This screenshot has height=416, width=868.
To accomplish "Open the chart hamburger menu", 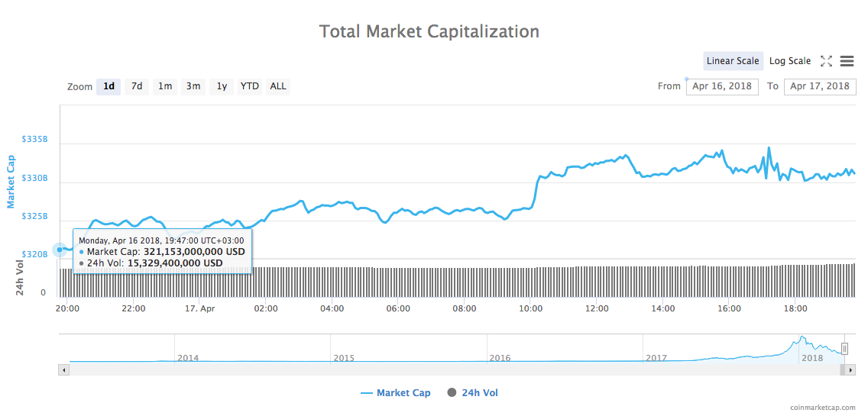I will click(x=847, y=61).
